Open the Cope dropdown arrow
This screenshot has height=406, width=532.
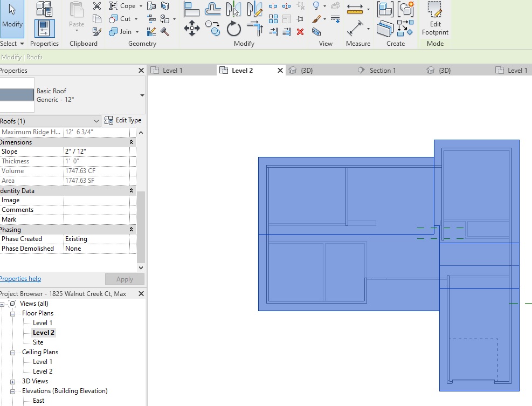pyautogui.click(x=141, y=6)
